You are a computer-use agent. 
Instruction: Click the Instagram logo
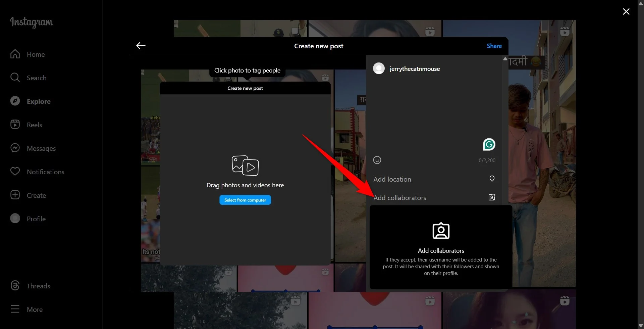32,22
